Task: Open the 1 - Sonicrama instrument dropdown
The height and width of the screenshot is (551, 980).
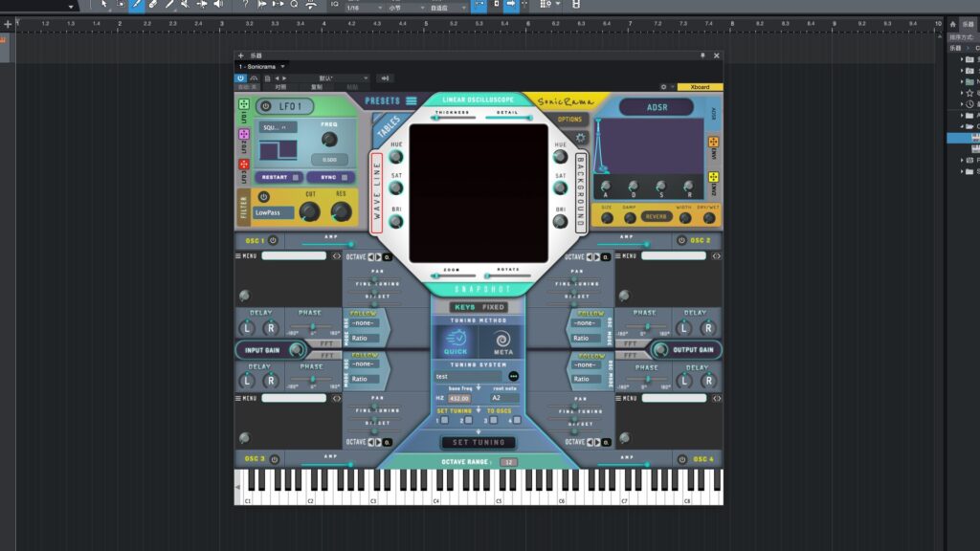Action: pyautogui.click(x=261, y=67)
